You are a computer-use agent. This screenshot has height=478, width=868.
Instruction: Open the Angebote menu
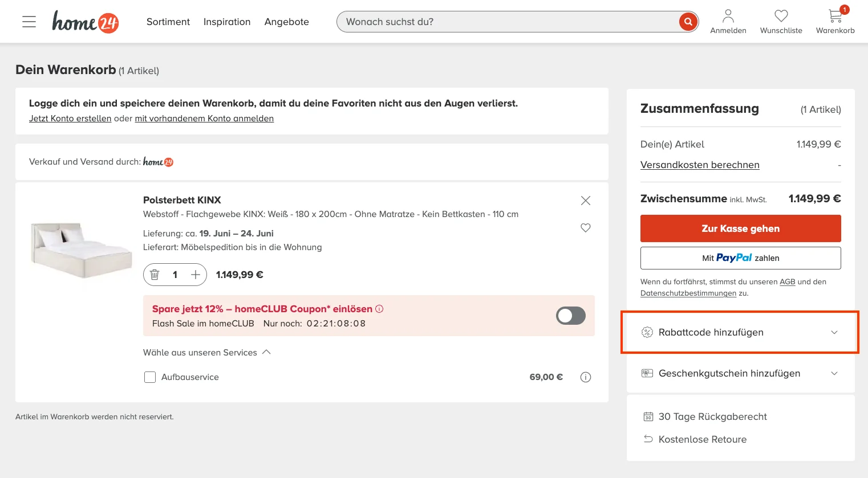pos(287,22)
